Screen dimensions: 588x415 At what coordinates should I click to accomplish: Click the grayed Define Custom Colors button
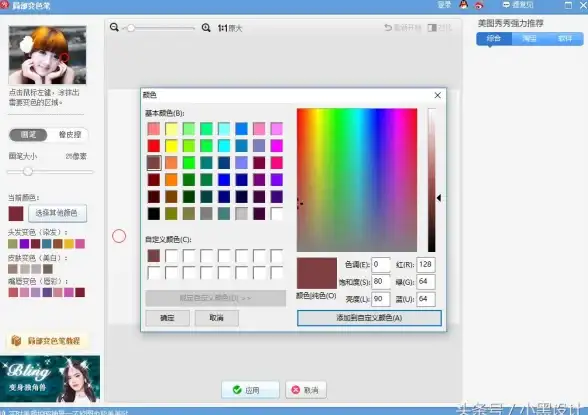click(216, 298)
